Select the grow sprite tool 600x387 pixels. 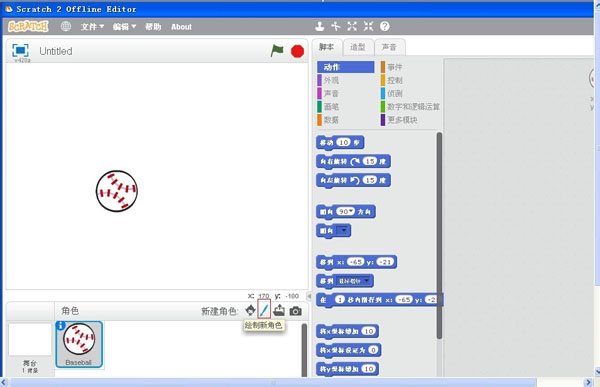tap(352, 26)
